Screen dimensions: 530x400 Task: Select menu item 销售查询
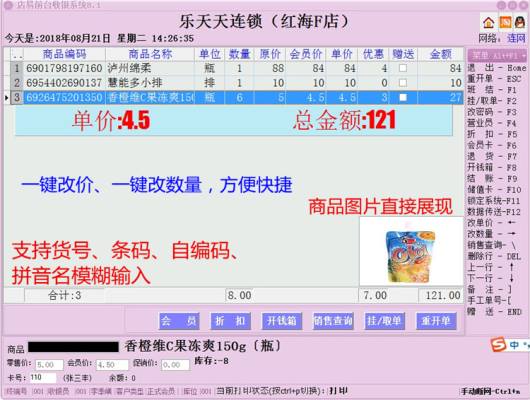coord(491,245)
